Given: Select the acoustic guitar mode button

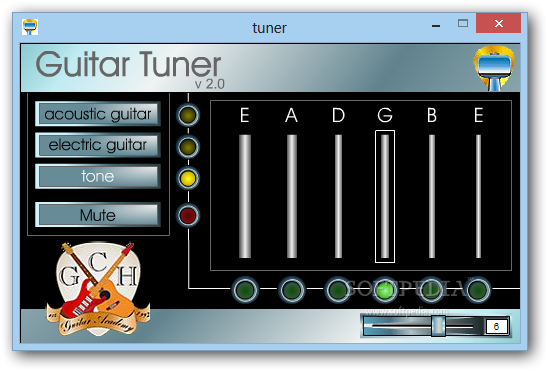Looking at the screenshot, I should (98, 114).
